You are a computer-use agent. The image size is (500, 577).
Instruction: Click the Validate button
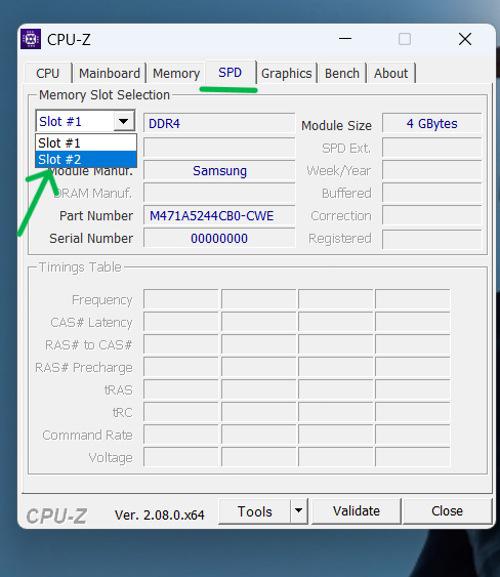coord(356,511)
